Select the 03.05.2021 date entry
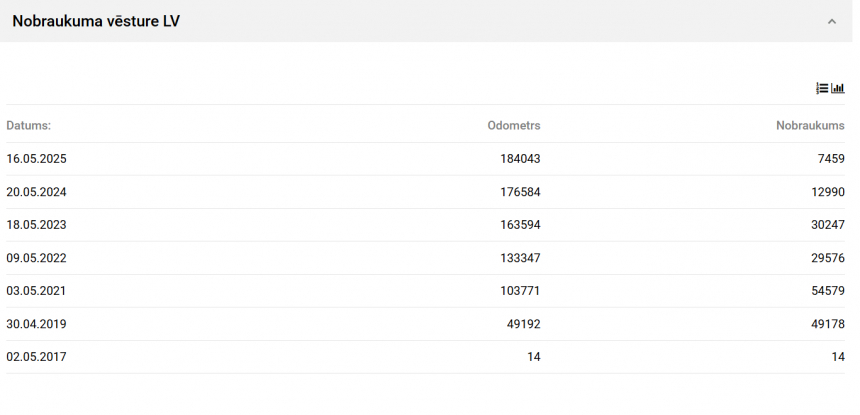The width and height of the screenshot is (860, 415). pyautogui.click(x=37, y=291)
